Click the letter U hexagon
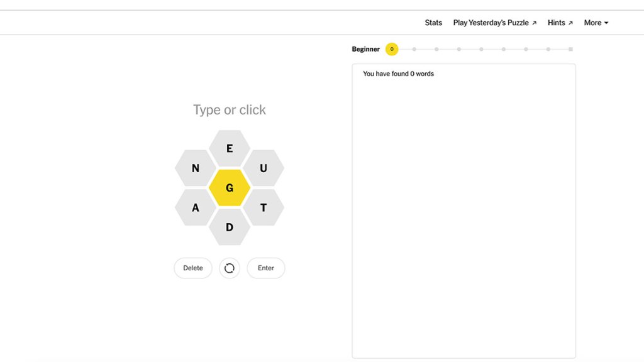The image size is (644, 362). [x=264, y=168]
